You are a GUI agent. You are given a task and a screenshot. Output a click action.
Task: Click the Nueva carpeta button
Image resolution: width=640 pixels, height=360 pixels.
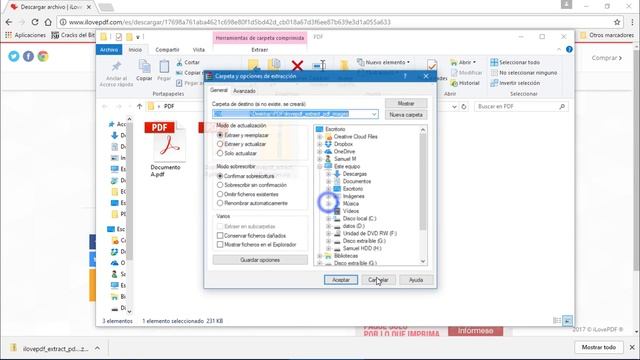(406, 115)
